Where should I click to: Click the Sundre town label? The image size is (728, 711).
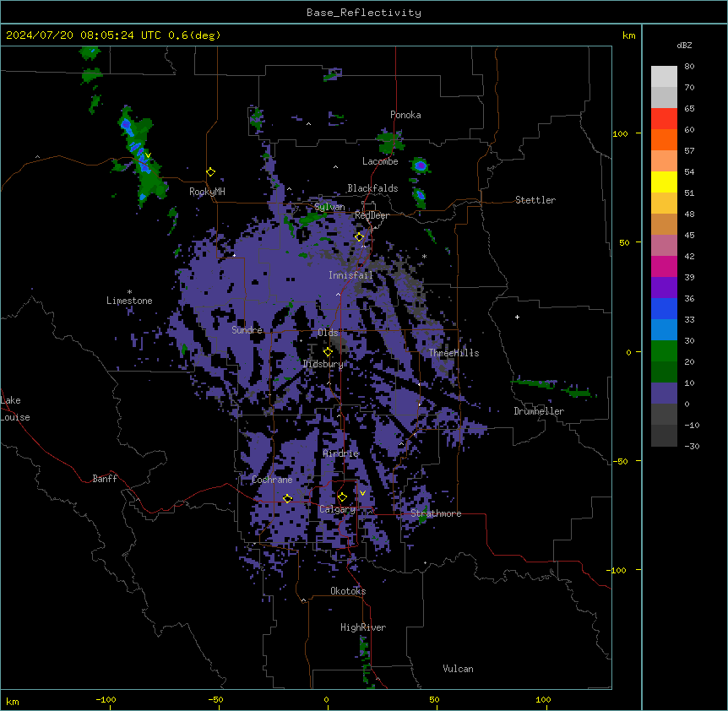pos(247,330)
